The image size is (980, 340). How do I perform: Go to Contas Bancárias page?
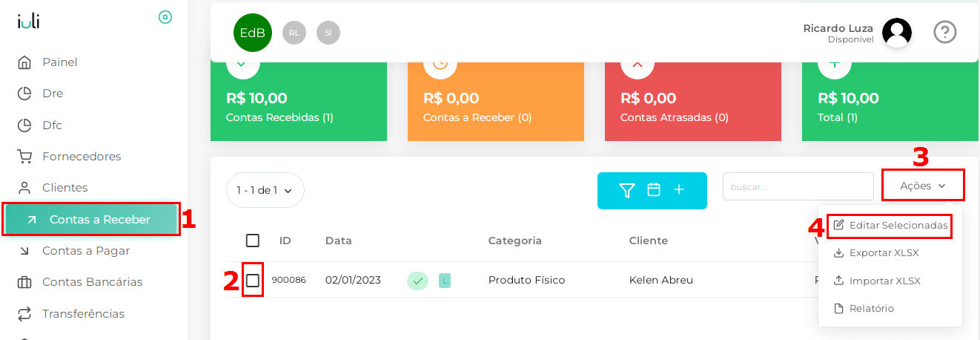(x=92, y=282)
